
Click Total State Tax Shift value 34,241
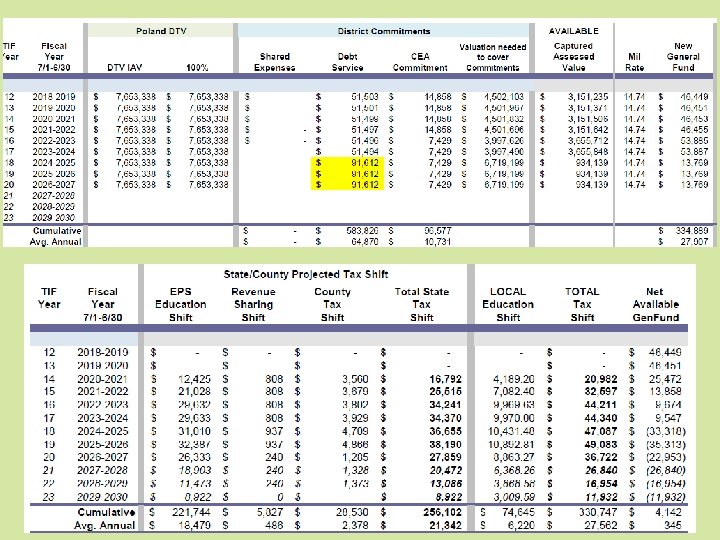pos(445,405)
